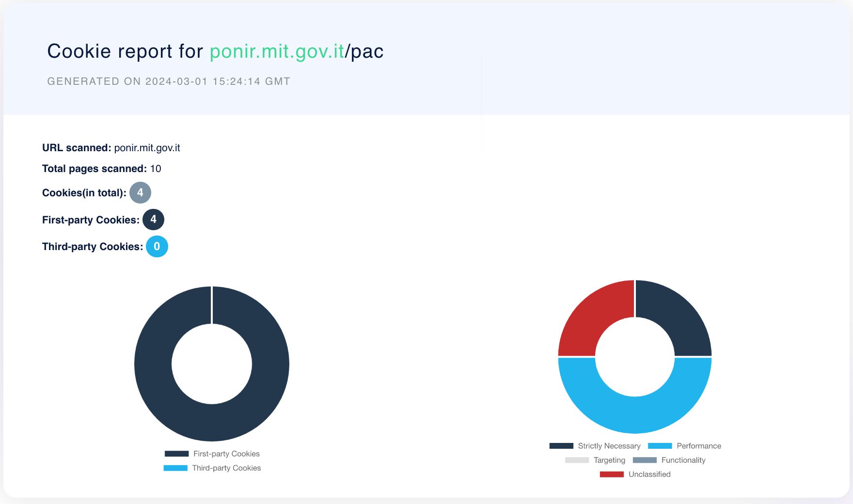The width and height of the screenshot is (853, 504).
Task: Toggle Performance legend swatch
Action: pyautogui.click(x=660, y=446)
